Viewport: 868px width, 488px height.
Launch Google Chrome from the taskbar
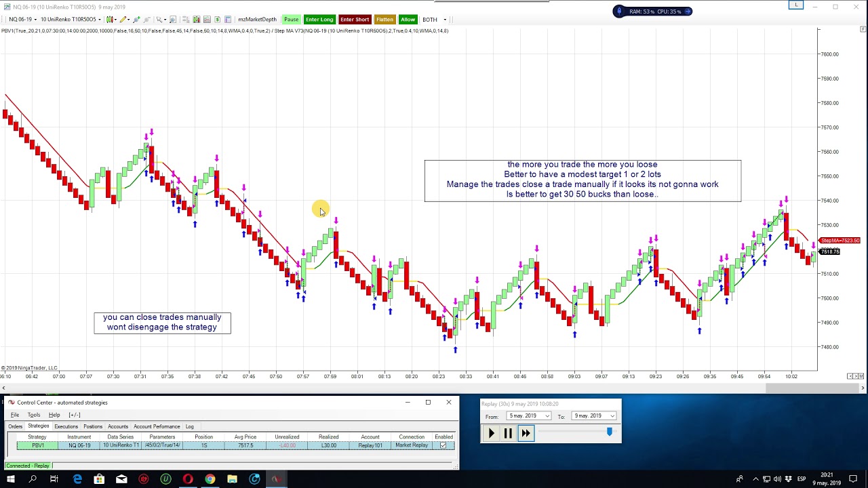[210, 479]
